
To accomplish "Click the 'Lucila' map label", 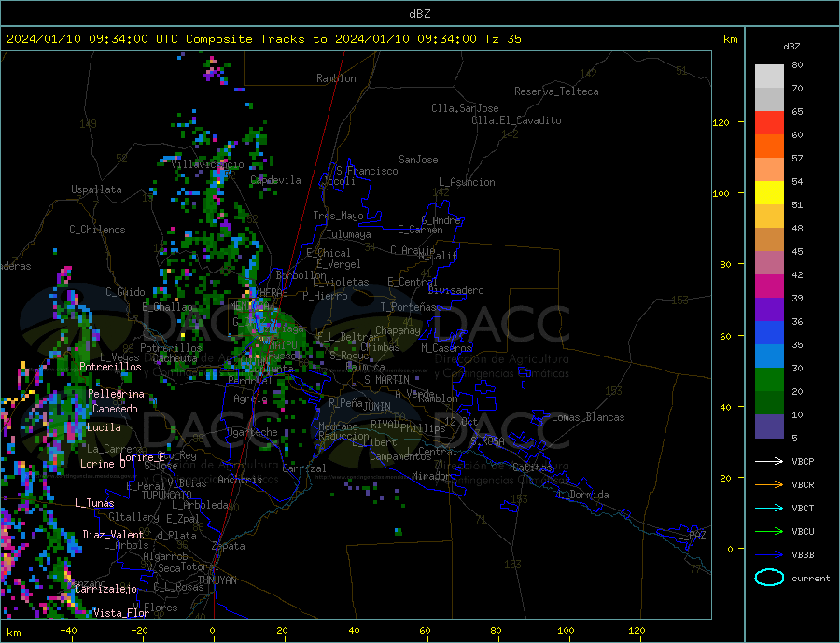I will coord(104,427).
